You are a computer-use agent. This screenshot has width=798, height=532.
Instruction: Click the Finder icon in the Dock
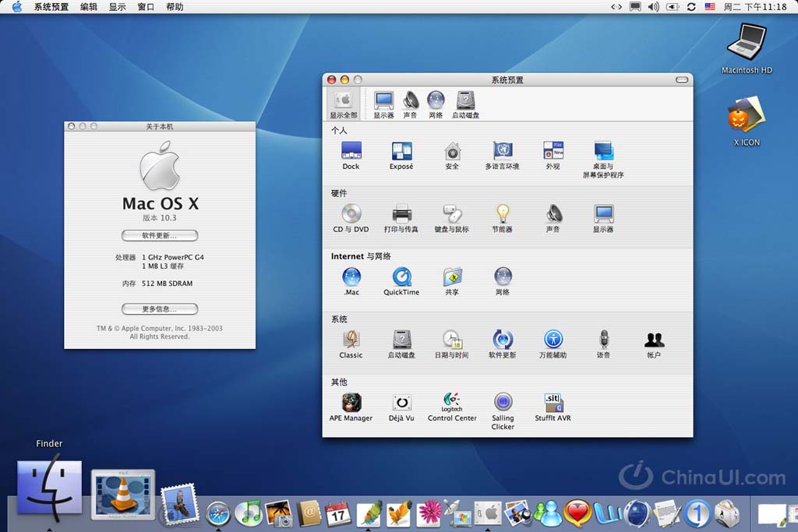(49, 488)
